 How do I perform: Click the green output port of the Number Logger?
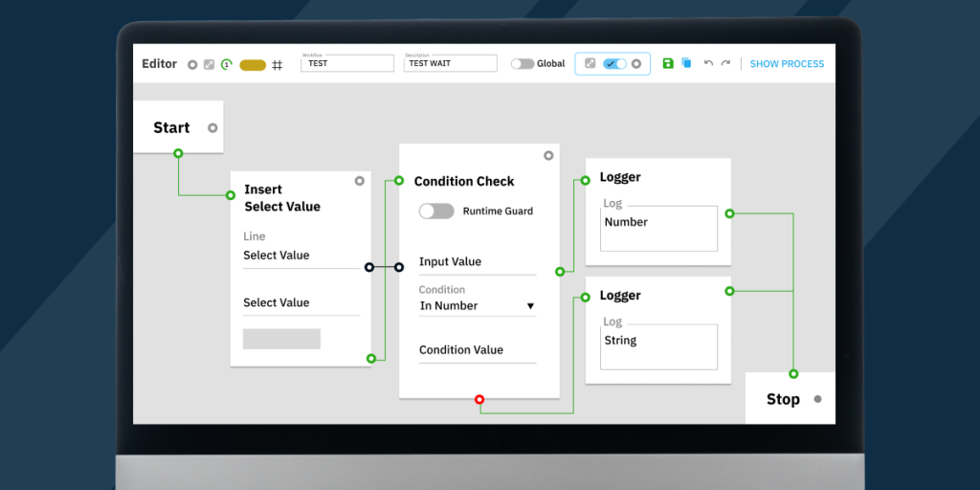(x=728, y=213)
